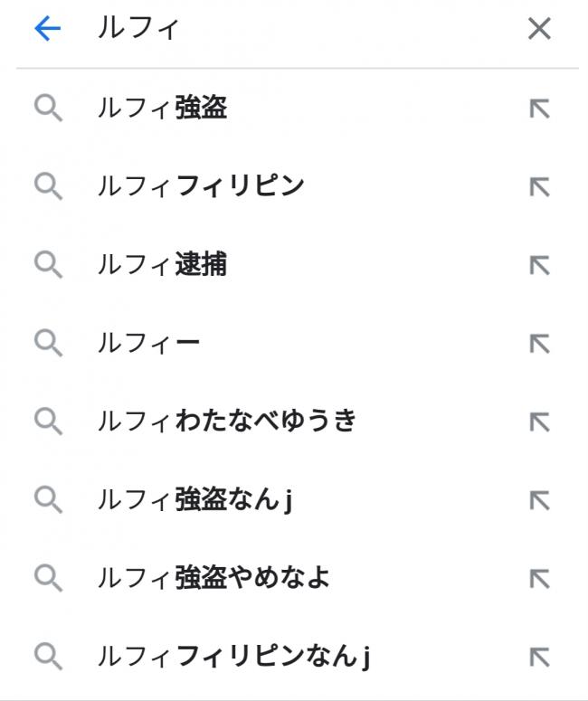Tap arrow icon next to ルフィ強盗やめなよ
Viewport: 588px width, 701px height.
[540, 579]
